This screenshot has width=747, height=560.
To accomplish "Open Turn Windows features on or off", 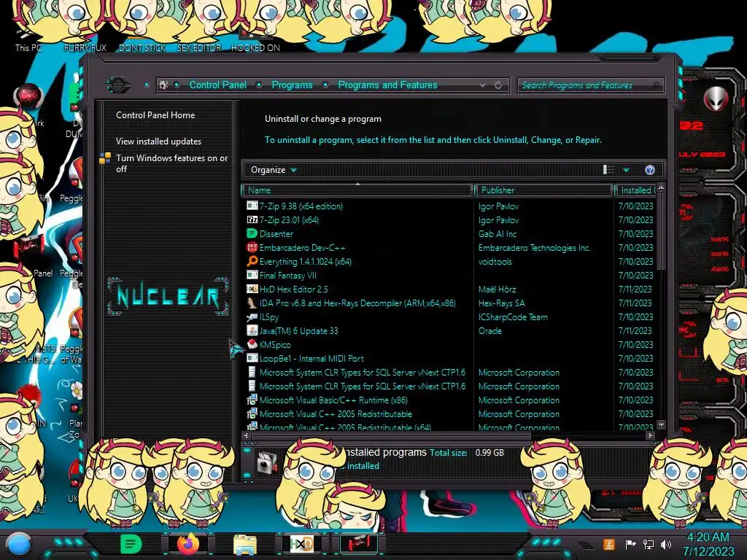I will [171, 163].
